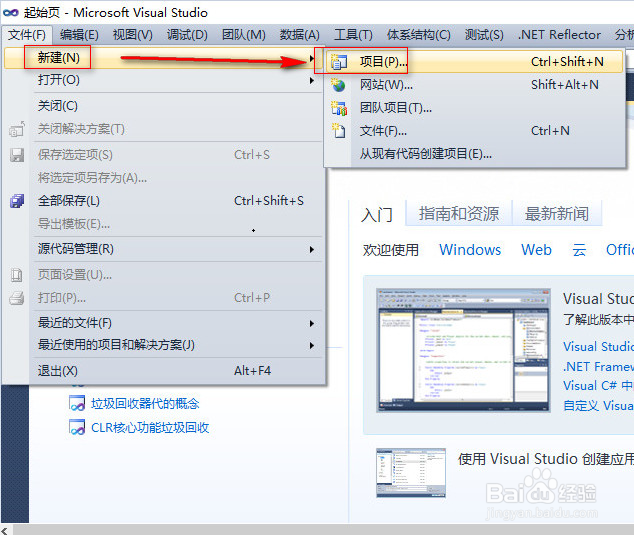The width and height of the screenshot is (634, 535).
Task: Open the 欢迎使用 section
Action: pos(391,250)
